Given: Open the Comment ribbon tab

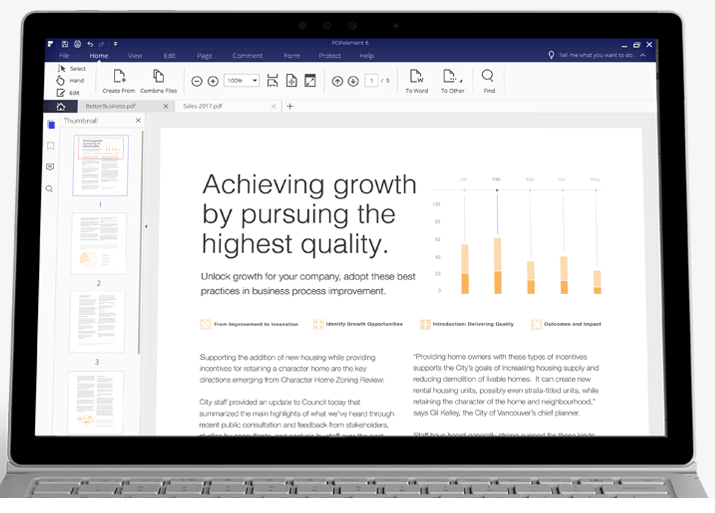Looking at the screenshot, I should [247, 56].
